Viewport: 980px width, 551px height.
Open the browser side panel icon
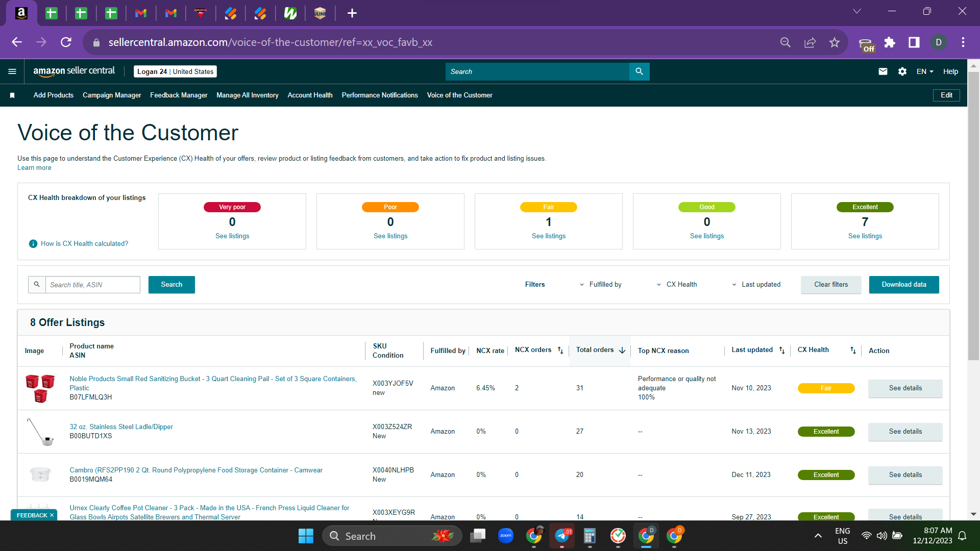(914, 42)
